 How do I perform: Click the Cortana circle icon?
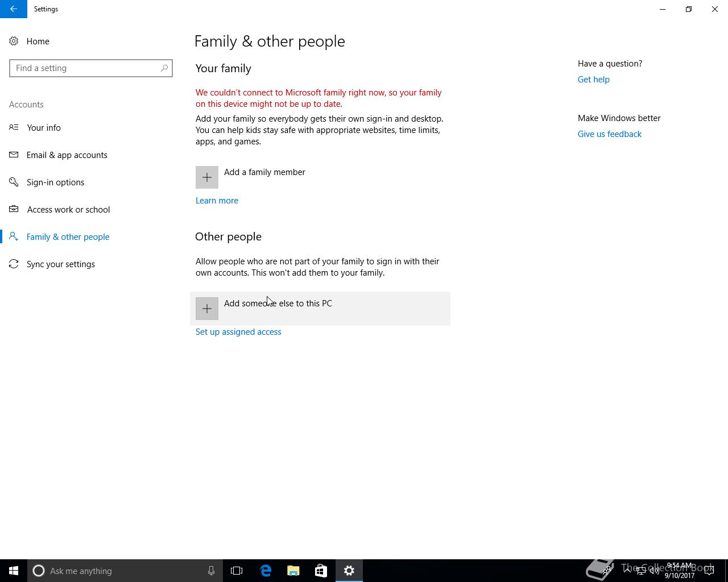pyautogui.click(x=39, y=571)
